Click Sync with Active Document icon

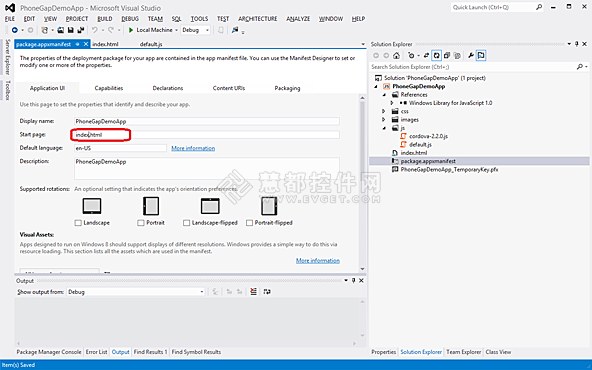426,56
